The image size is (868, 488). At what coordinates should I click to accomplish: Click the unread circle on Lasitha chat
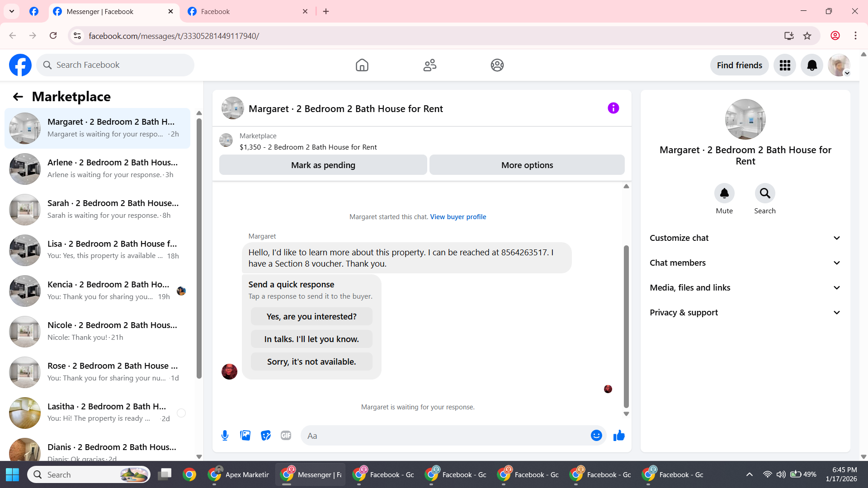181,413
